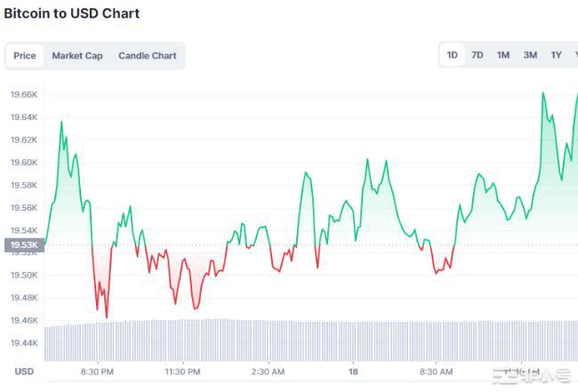Click the 19.58K y-axis label
Screen dimensions: 578x392
(24, 185)
